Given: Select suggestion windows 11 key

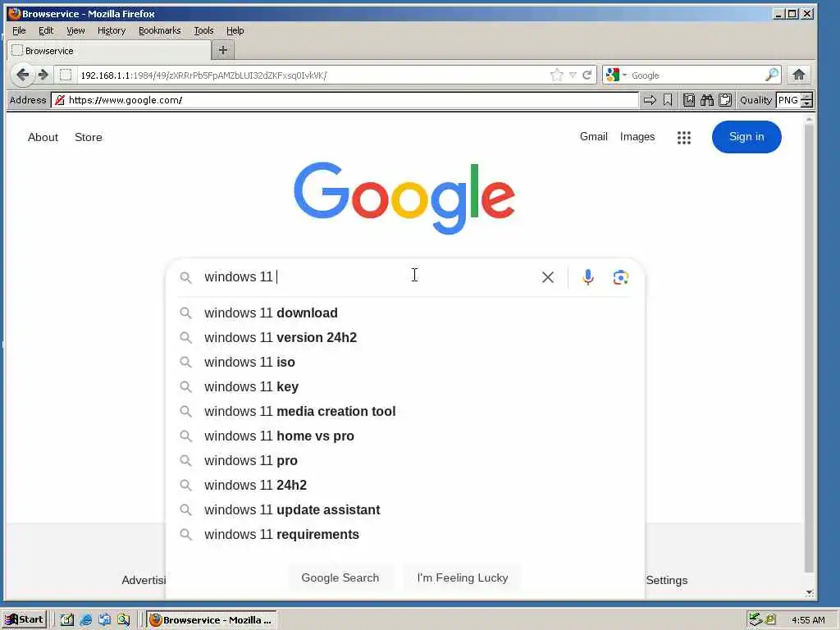Looking at the screenshot, I should point(405,387).
